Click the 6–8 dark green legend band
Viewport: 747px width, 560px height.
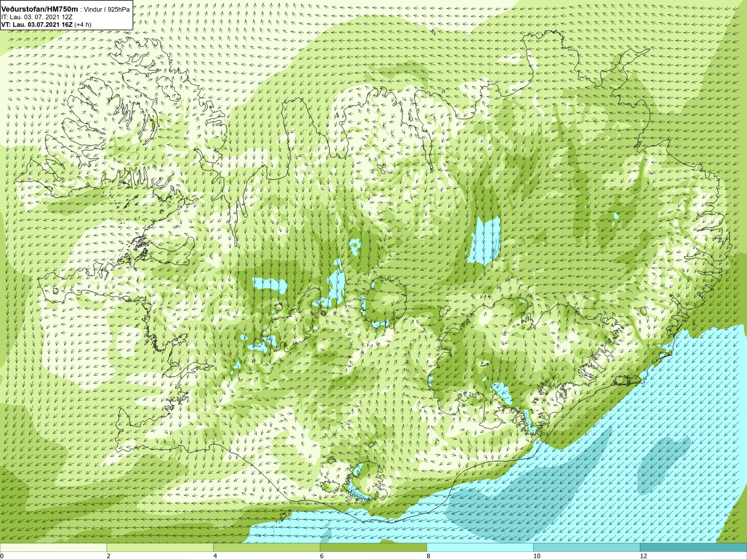click(x=373, y=548)
